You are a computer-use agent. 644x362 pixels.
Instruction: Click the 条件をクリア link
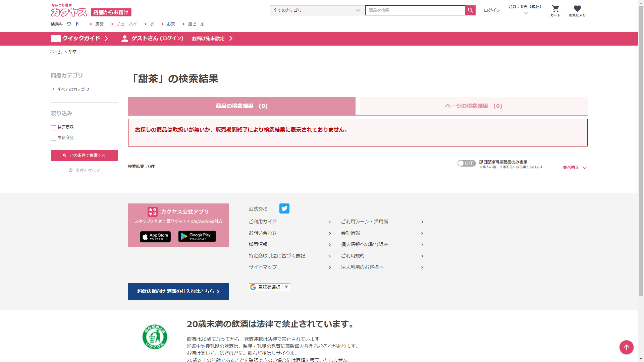pos(84,170)
